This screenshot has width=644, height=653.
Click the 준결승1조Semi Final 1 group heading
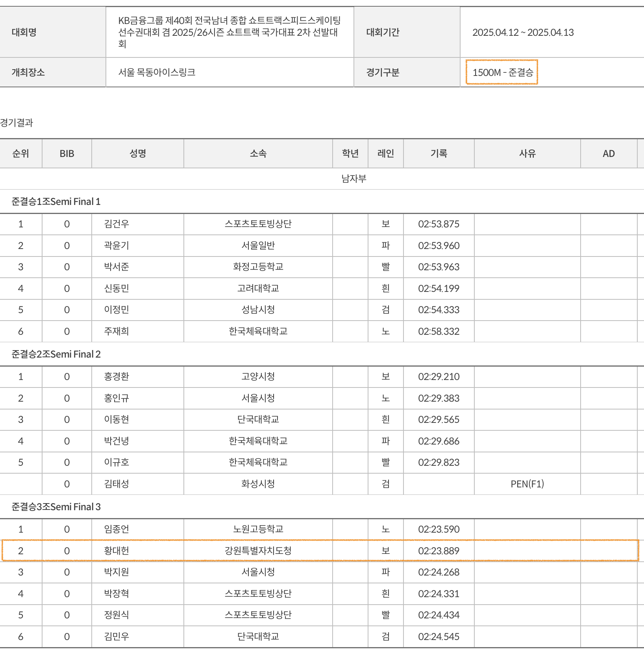pyautogui.click(x=56, y=201)
